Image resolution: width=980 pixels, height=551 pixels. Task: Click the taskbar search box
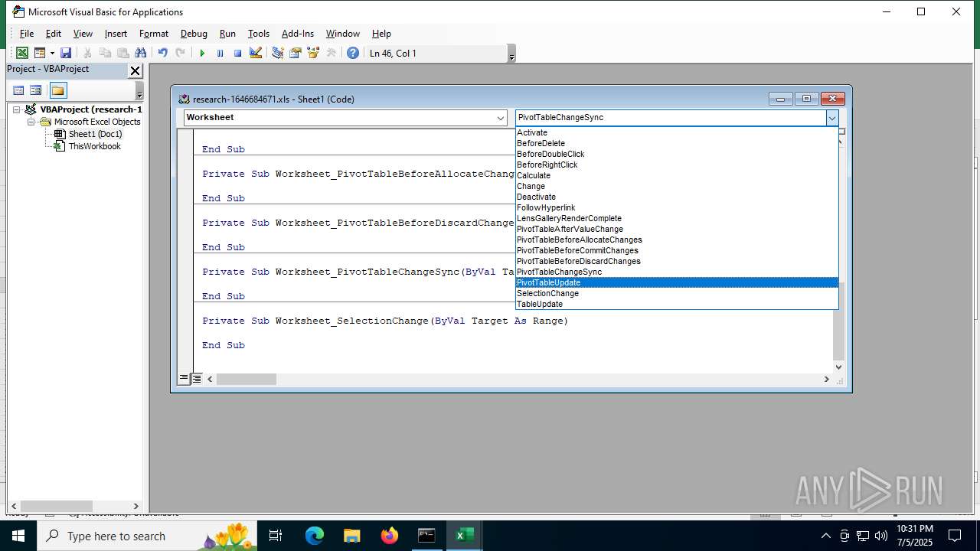147,536
